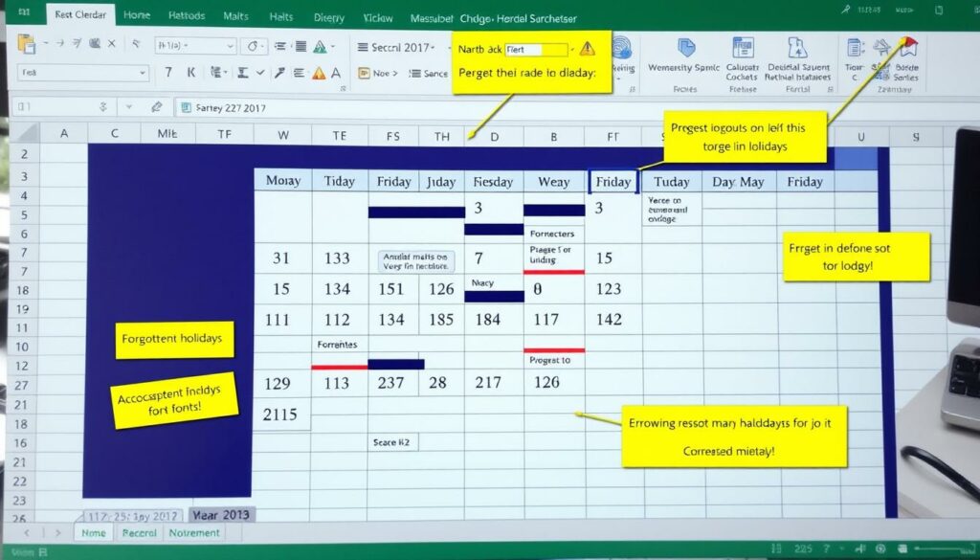This screenshot has width=980, height=560.
Task: Select the cell containing 2115
Action: pos(282,414)
